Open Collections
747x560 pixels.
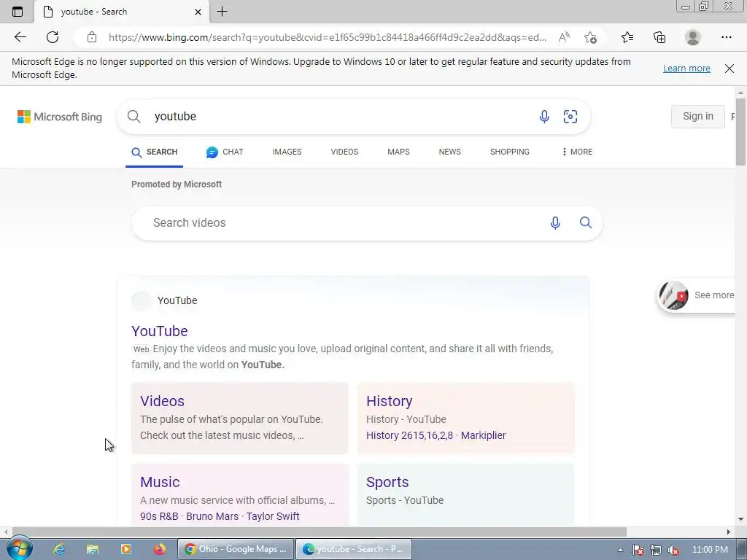click(659, 37)
